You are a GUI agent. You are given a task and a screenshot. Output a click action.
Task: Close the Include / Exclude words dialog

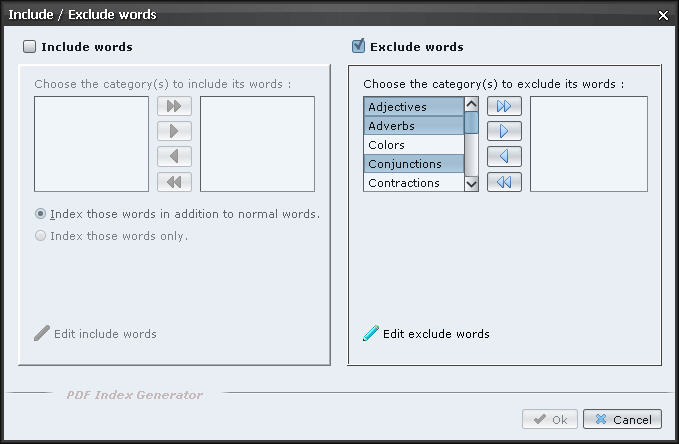[x=663, y=16]
